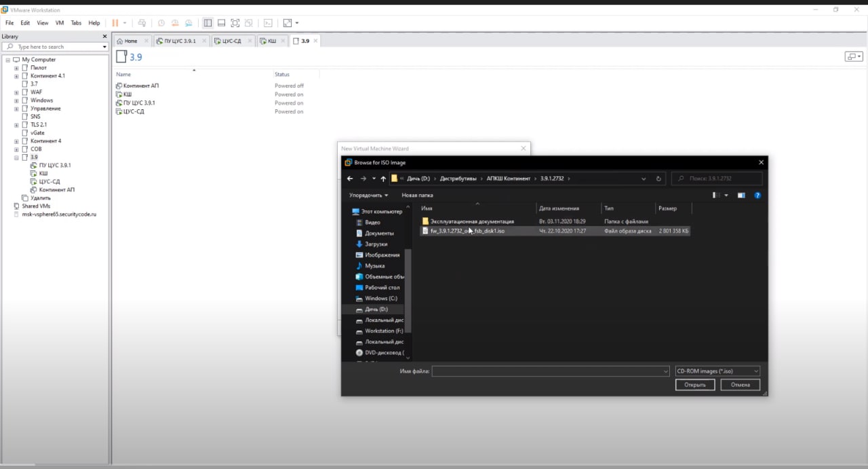
Task: Click the Send Ctrl+Alt+Del toolbar icon
Action: tap(142, 23)
